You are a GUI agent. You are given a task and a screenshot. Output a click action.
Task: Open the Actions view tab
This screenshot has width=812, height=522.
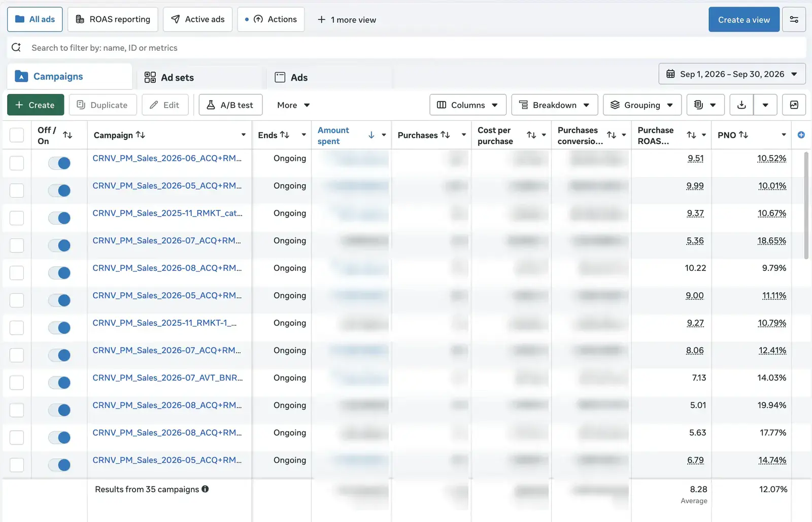tap(271, 19)
